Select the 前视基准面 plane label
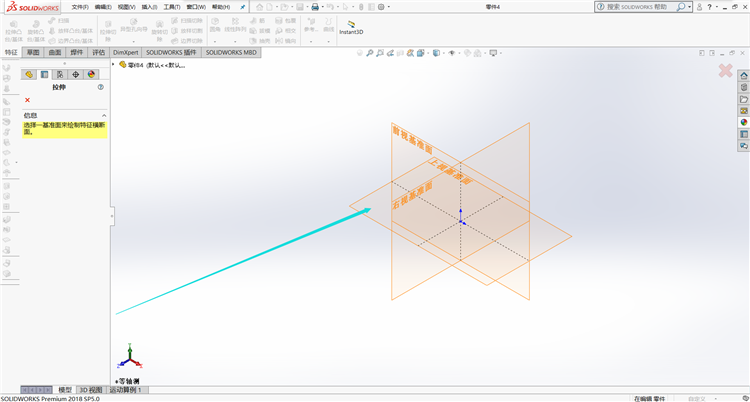This screenshot has width=750, height=402. pyautogui.click(x=412, y=140)
